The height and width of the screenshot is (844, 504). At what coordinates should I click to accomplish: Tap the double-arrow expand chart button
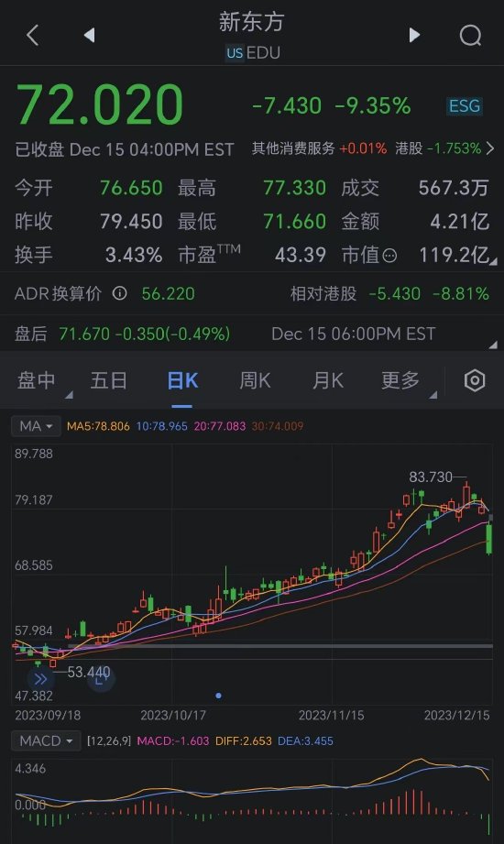(x=40, y=679)
